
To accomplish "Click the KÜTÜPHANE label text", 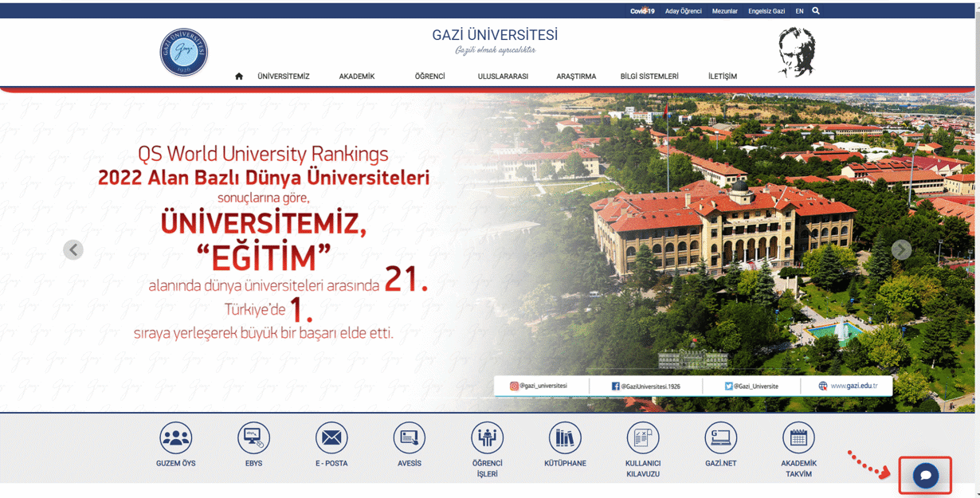I will 565,463.
